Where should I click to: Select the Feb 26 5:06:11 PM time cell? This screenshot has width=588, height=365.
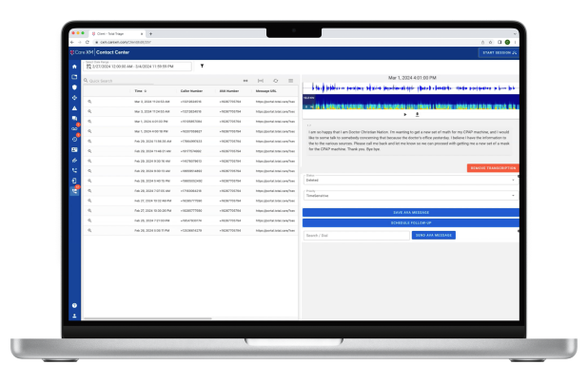[x=152, y=230]
